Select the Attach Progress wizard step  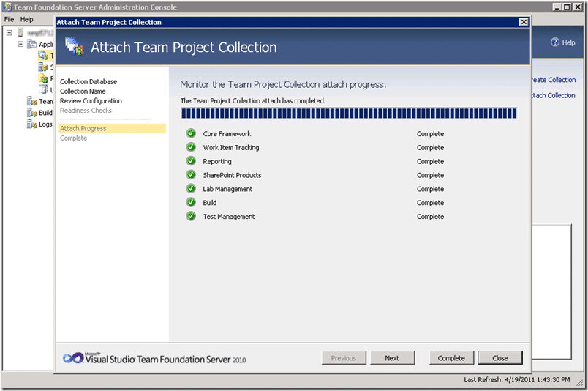112,128
